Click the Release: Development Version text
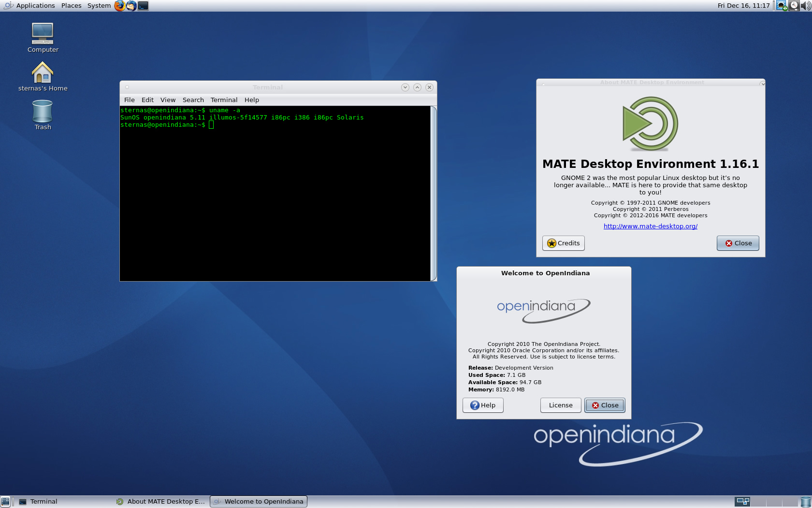Screen dimensions: 812x508 510,368
